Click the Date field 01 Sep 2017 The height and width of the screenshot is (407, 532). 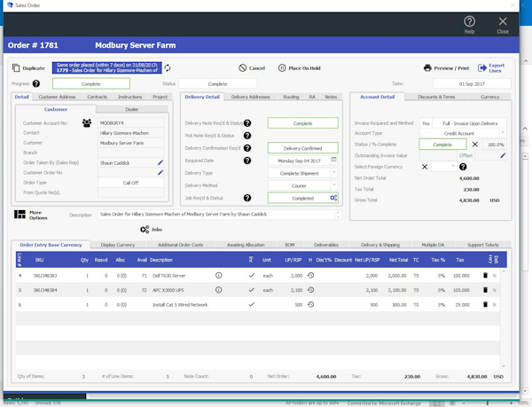tap(472, 83)
